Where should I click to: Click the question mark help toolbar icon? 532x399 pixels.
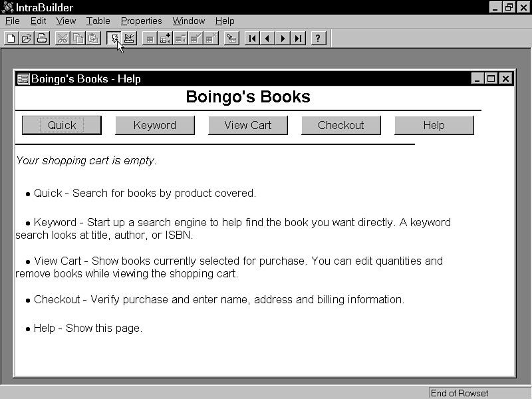[x=319, y=38]
